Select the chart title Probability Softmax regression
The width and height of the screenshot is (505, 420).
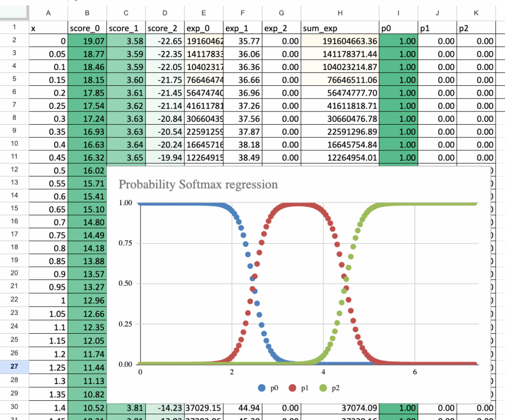coord(198,184)
